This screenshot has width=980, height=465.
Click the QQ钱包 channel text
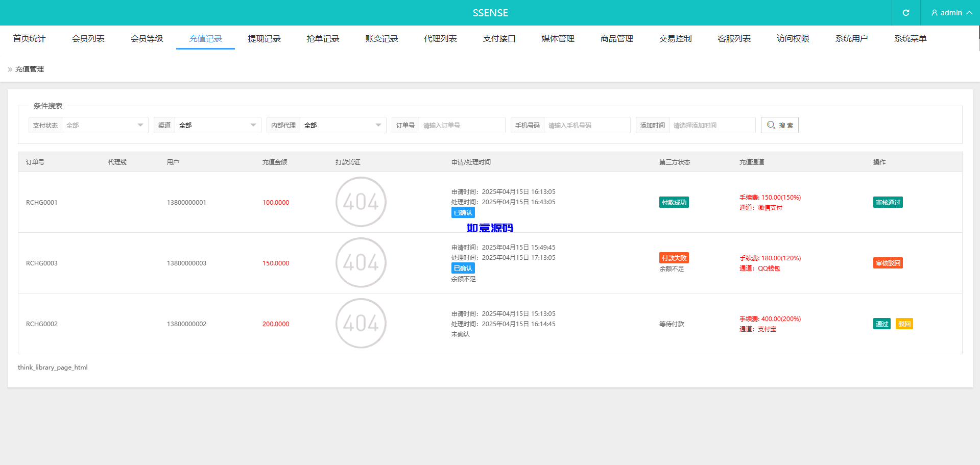coord(769,268)
